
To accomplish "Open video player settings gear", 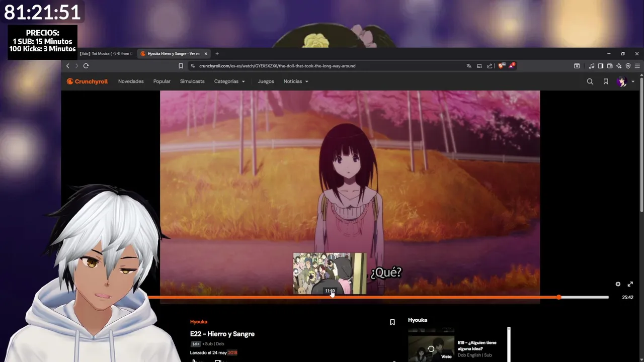I will click(x=618, y=284).
